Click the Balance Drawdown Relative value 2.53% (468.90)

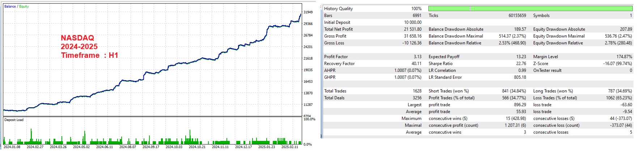point(513,43)
